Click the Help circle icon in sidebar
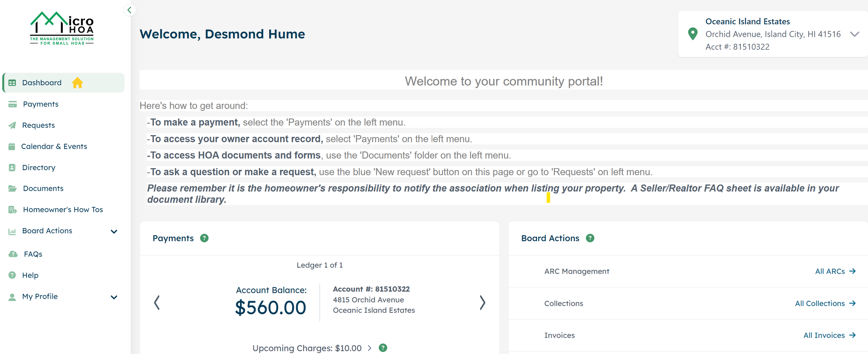868x354 pixels. 13,275
